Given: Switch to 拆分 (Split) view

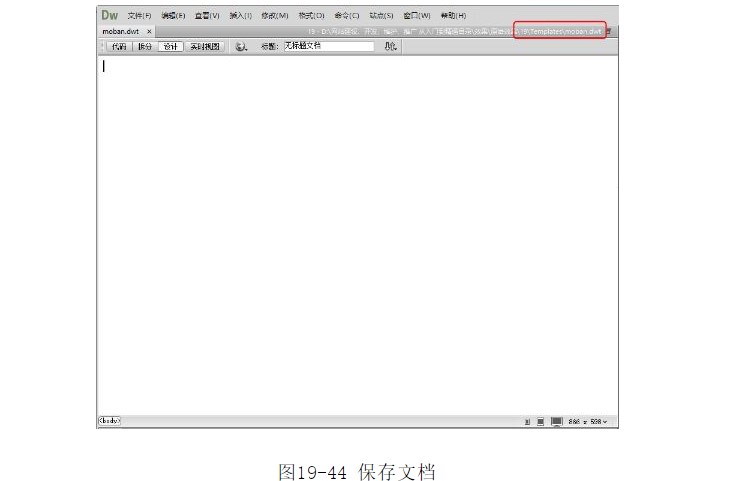Looking at the screenshot, I should click(145, 46).
